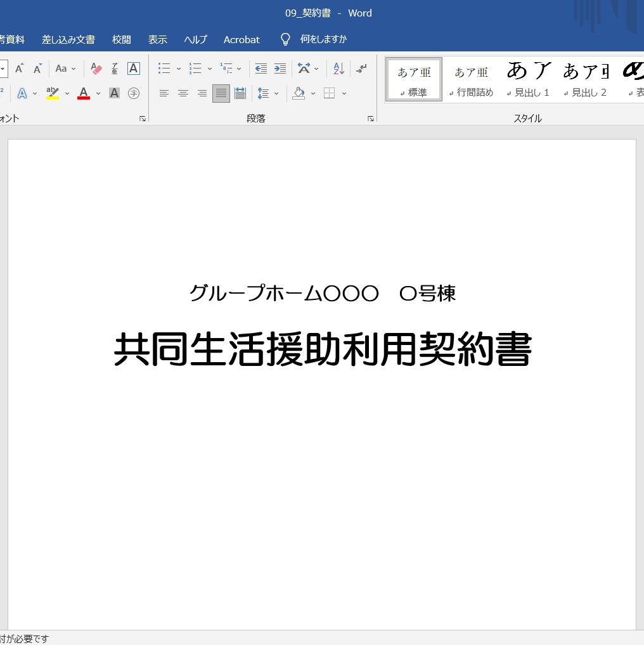
Task: Apply borders to the selection
Action: coord(329,93)
